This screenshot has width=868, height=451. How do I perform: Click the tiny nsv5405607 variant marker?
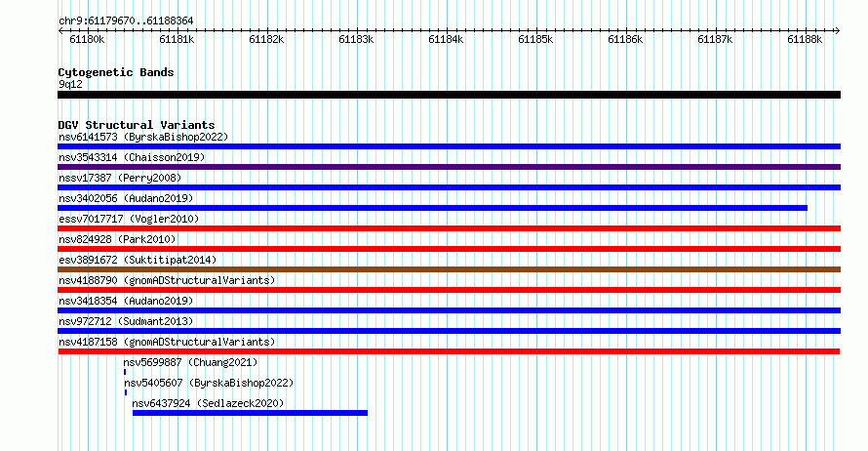(126, 392)
